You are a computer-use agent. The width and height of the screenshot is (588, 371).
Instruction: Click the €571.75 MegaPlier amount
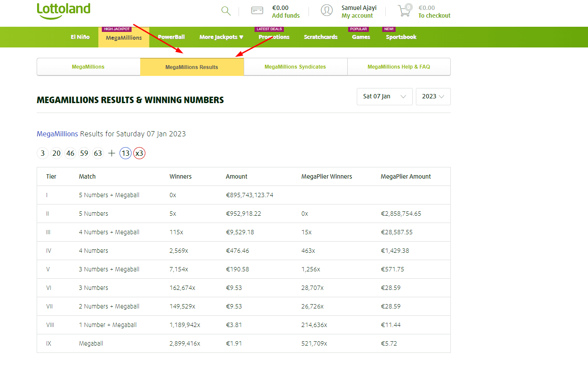click(x=392, y=269)
